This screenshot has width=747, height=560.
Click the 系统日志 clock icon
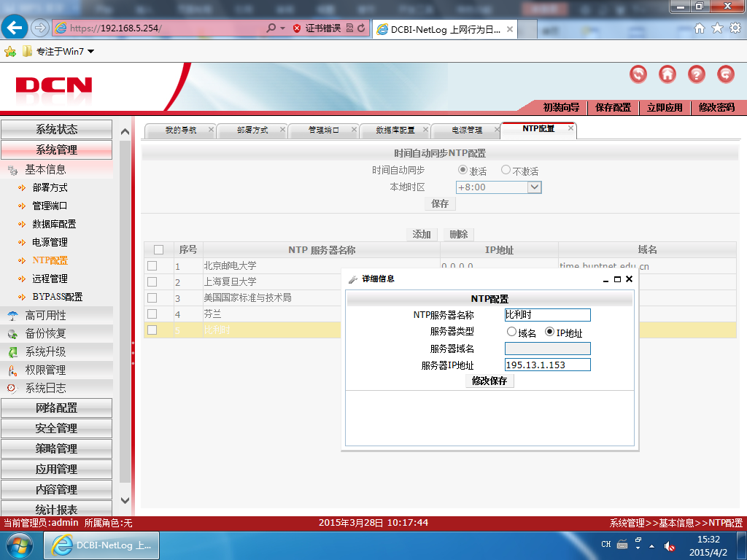(12, 388)
